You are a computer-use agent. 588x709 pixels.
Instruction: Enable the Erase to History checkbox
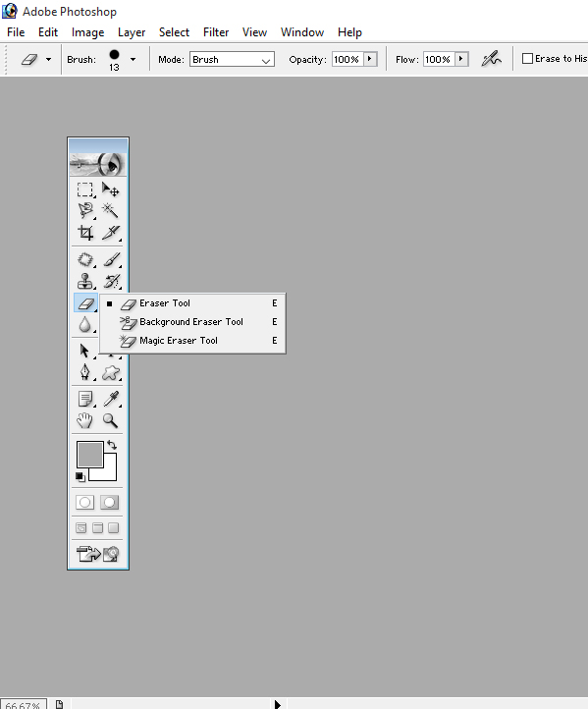(x=527, y=59)
